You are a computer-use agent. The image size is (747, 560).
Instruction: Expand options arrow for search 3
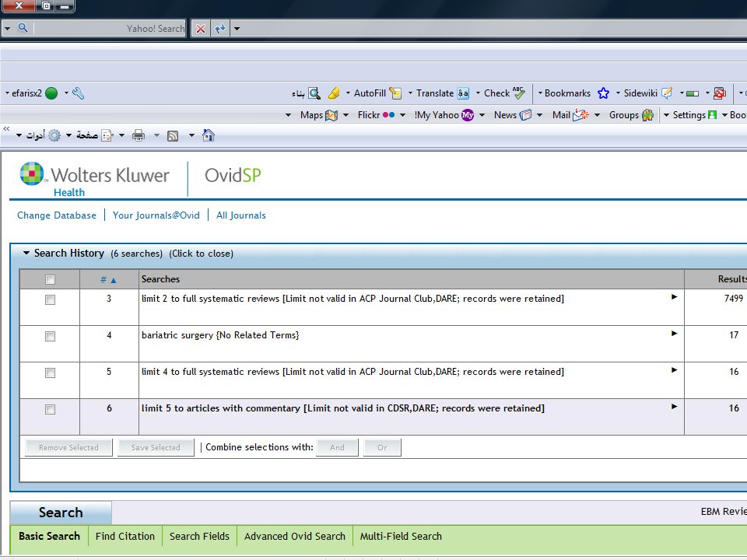674,296
